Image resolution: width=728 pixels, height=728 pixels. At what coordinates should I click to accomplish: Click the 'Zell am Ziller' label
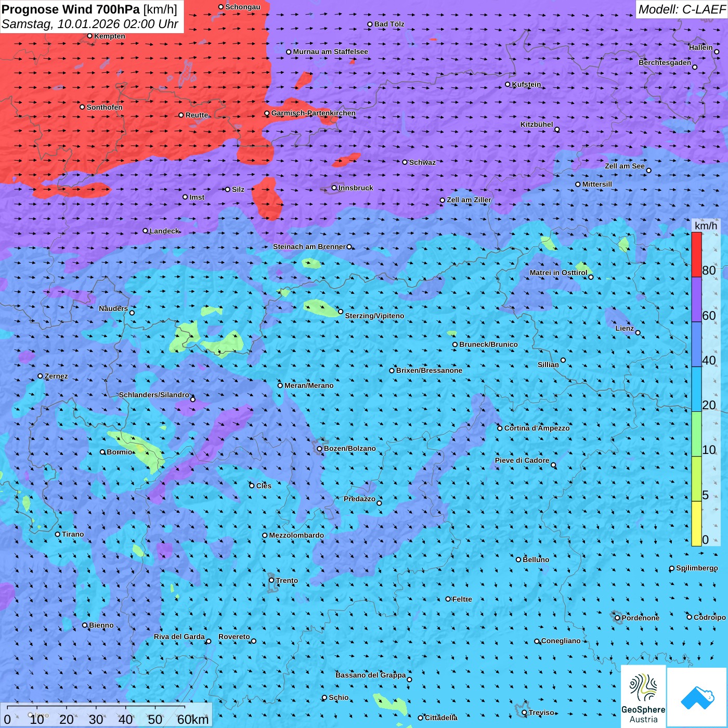tap(469, 200)
